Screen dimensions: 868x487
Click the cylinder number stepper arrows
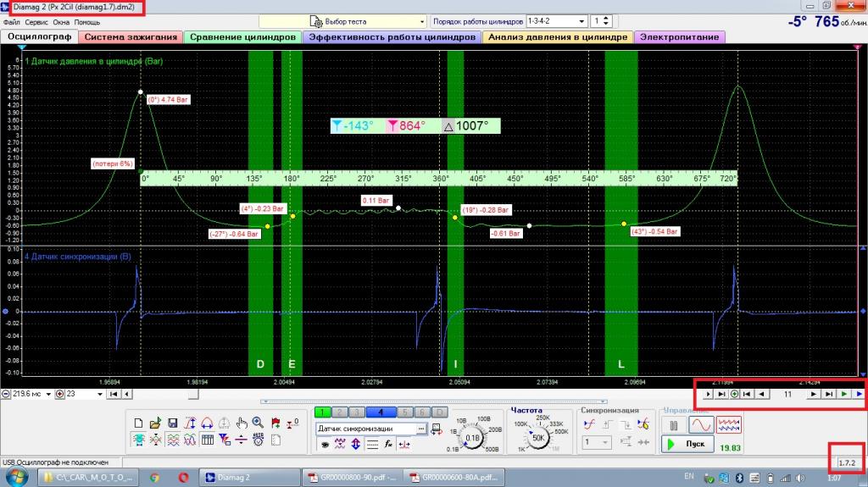(606, 21)
